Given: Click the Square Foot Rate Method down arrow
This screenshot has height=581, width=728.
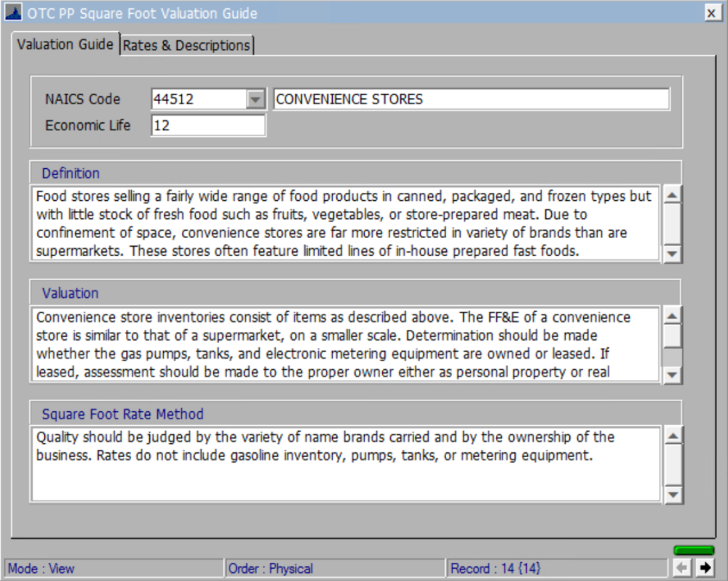Looking at the screenshot, I should [672, 495].
